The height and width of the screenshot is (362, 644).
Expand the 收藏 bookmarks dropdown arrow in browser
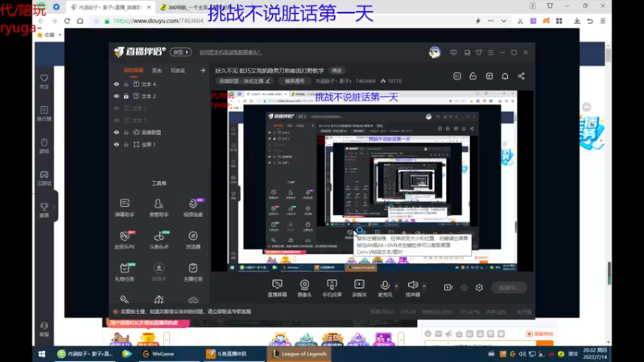click(60, 35)
